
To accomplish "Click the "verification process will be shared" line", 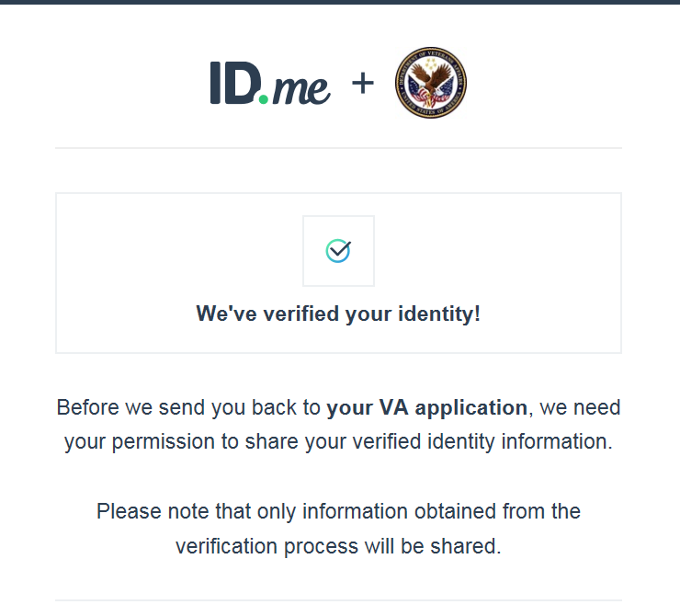I will [x=338, y=546].
